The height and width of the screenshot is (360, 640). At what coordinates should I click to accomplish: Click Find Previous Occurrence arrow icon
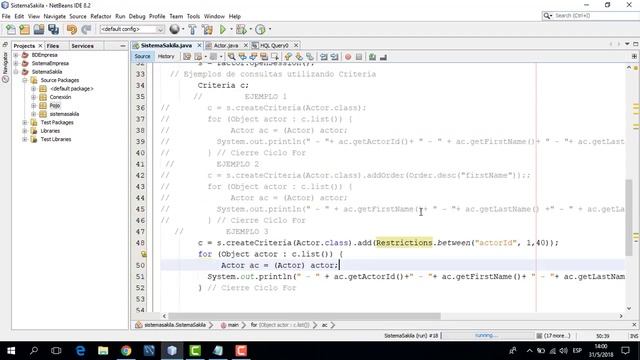(x=242, y=57)
